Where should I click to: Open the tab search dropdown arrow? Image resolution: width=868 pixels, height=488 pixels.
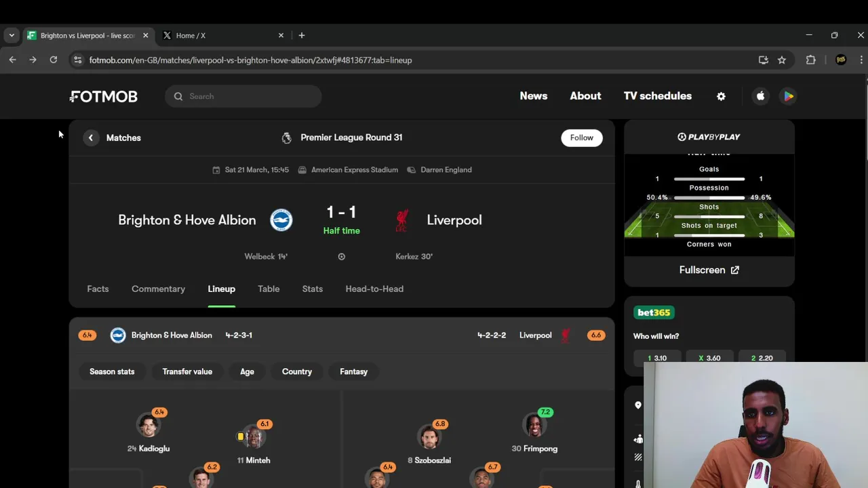pos(12,35)
